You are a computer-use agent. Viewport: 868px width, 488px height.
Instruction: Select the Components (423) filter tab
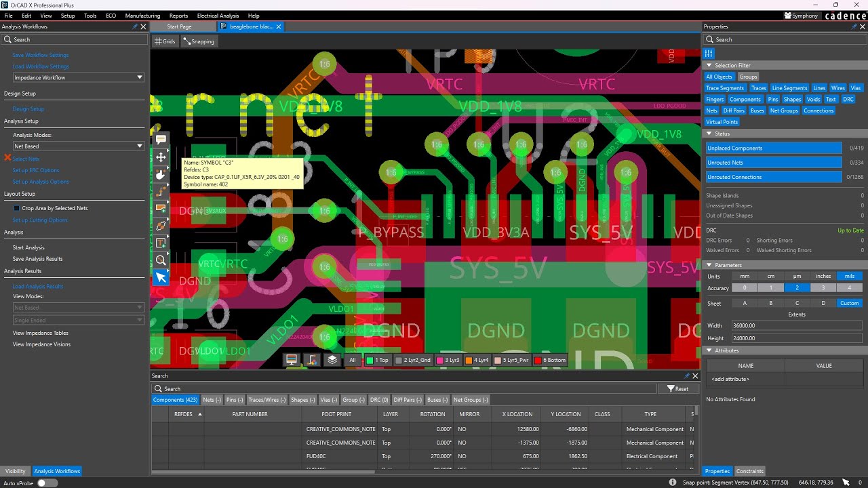click(x=175, y=400)
